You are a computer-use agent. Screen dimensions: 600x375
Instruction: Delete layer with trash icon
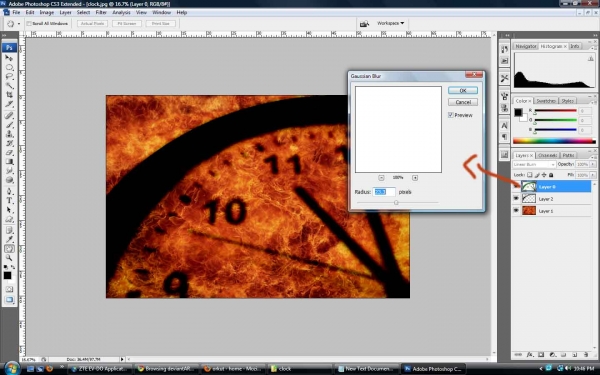tap(586, 355)
